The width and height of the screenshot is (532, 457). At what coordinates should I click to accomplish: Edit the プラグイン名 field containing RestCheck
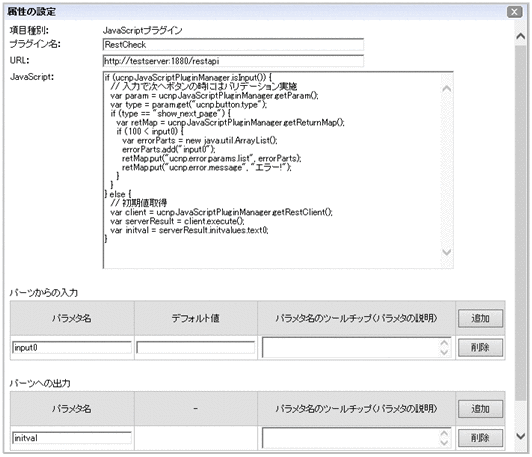233,45
